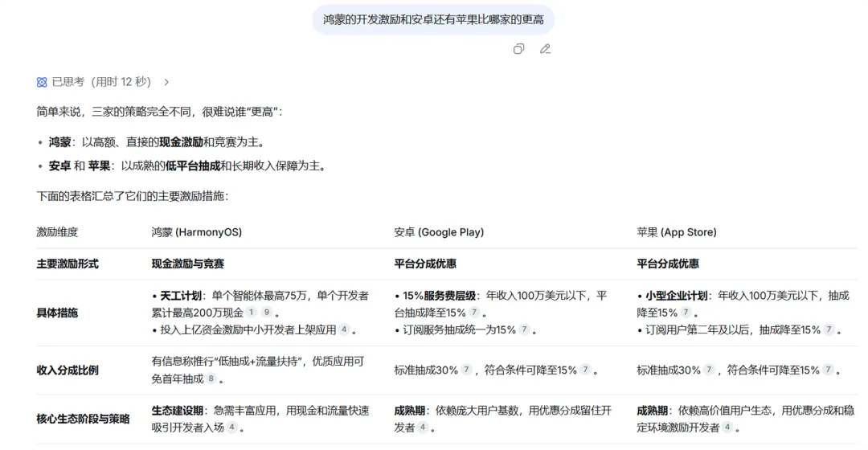The width and height of the screenshot is (868, 450).
Task: Edit the user question with pencil icon
Action: [545, 49]
